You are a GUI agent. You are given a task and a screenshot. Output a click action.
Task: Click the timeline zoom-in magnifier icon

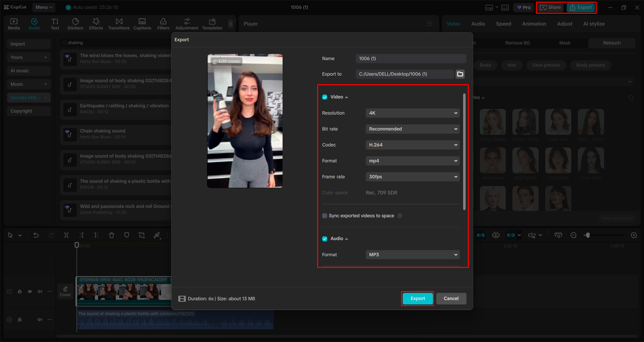tap(634, 235)
